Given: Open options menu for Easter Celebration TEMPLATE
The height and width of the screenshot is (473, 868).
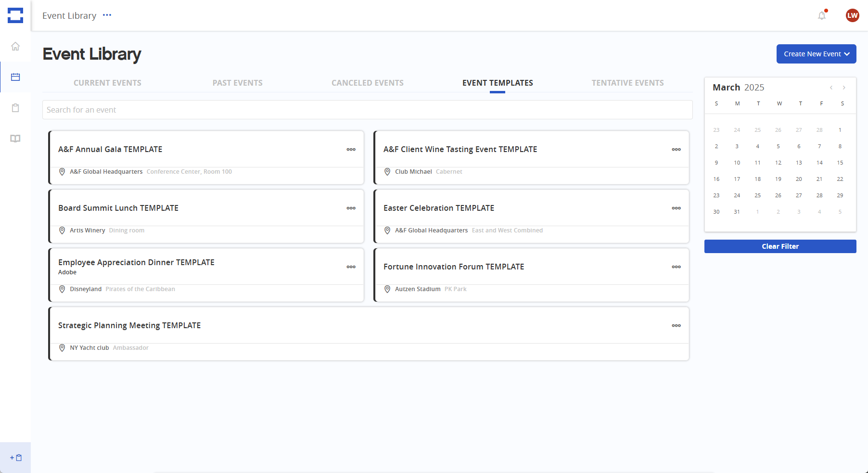Looking at the screenshot, I should click(x=677, y=208).
